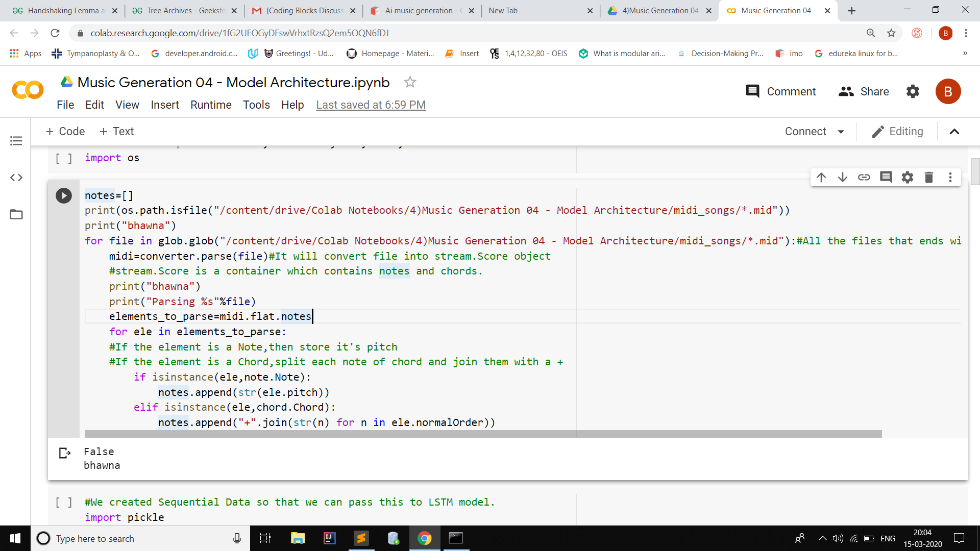The height and width of the screenshot is (551, 980).
Task: Star the notebook title
Action: point(410,82)
